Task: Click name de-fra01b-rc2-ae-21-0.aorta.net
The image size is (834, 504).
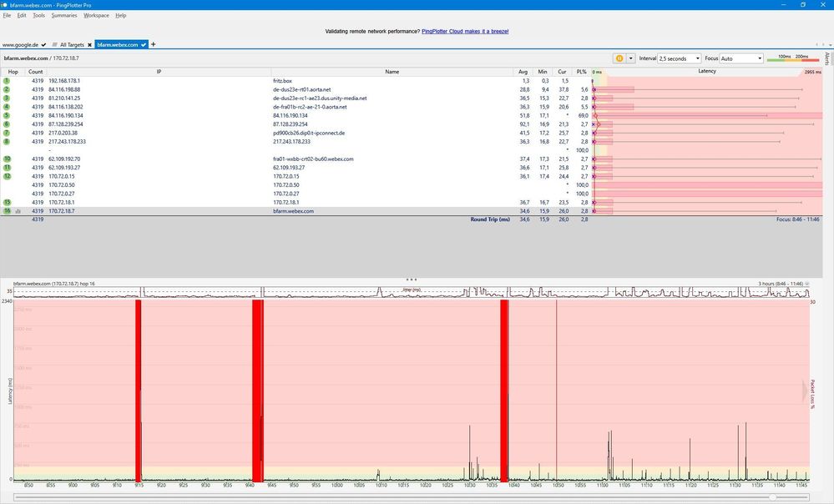Action: pos(310,107)
